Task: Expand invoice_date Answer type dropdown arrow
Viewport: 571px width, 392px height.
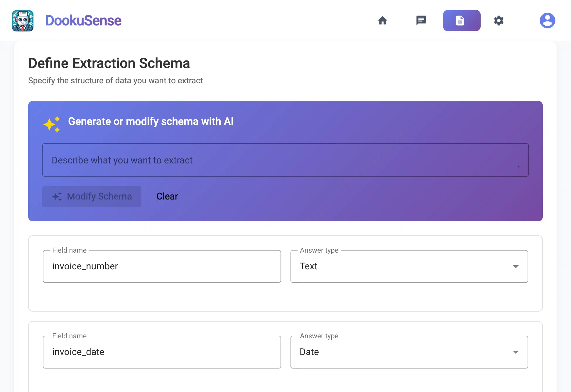Action: [x=516, y=352]
